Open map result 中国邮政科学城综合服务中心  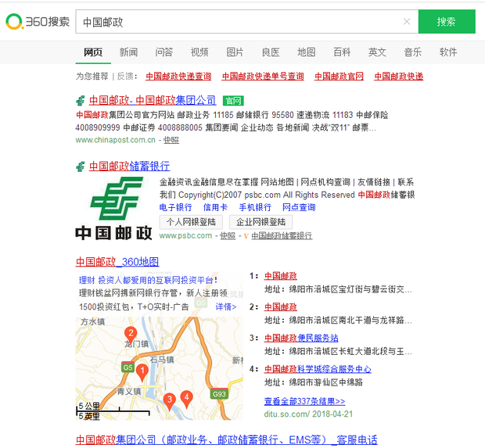click(318, 369)
